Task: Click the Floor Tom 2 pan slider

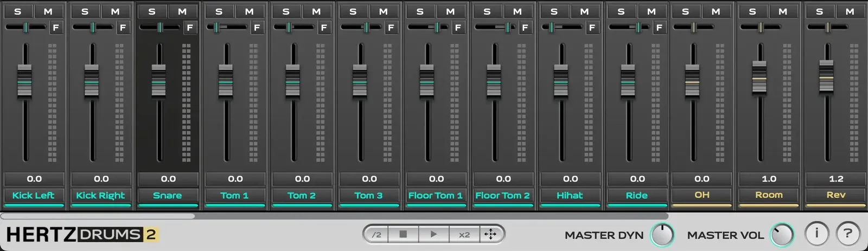Action: [x=495, y=27]
